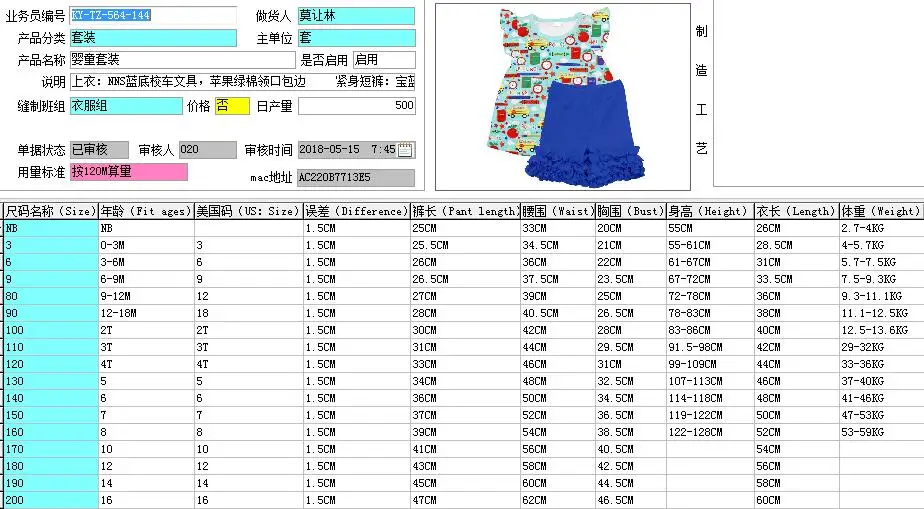924x509 pixels.
Task: Click the age cell 0-3M
Action: [146, 245]
